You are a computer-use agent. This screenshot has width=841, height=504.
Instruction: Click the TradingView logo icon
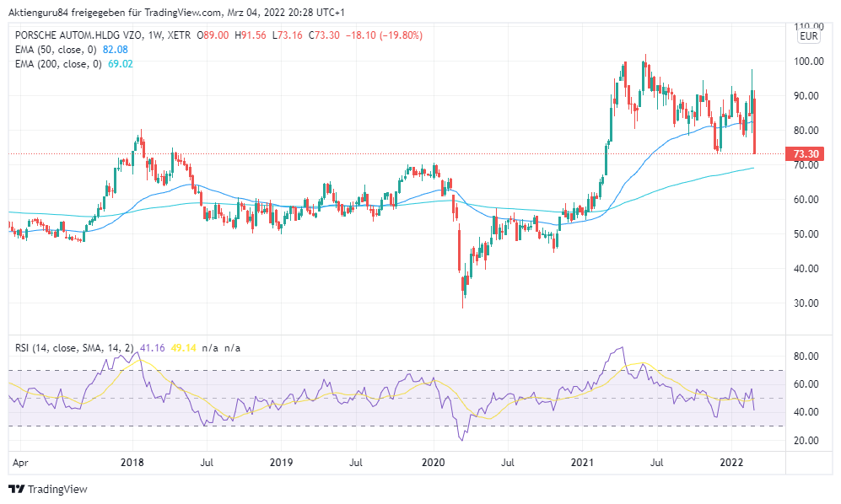[17, 489]
